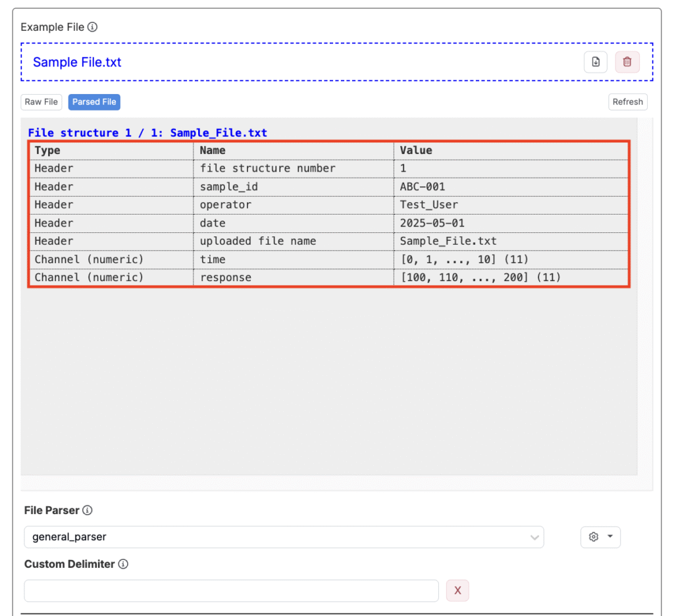The height and width of the screenshot is (616, 674).
Task: Click the info icon beside Example File
Action: coord(93,27)
